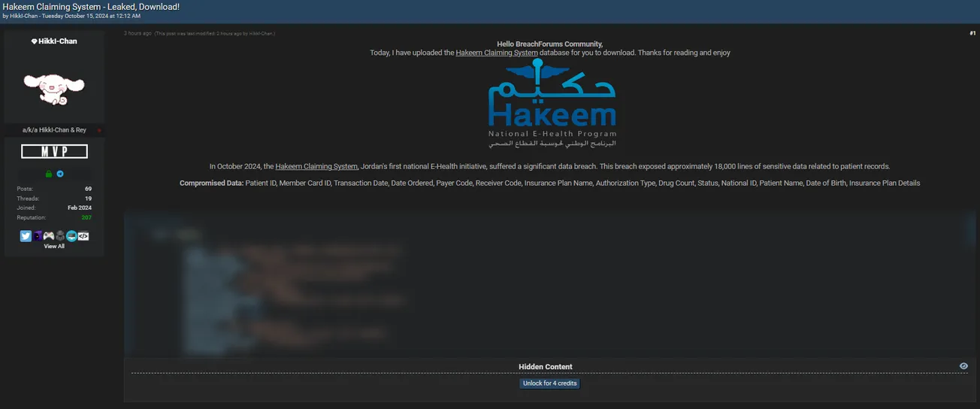Image resolution: width=980 pixels, height=409 pixels.
Task: Click the Twitter badge icon in profile
Action: (26, 236)
